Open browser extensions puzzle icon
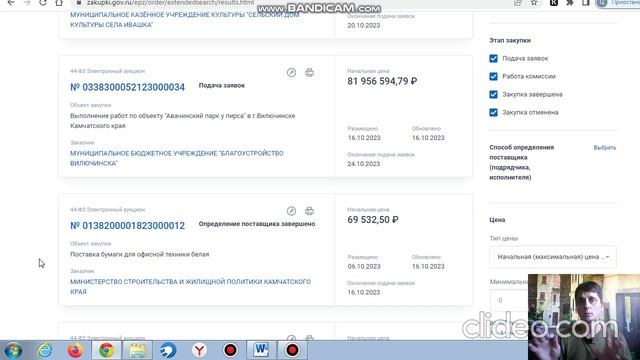The width and height of the screenshot is (640, 360). [x=570, y=3]
